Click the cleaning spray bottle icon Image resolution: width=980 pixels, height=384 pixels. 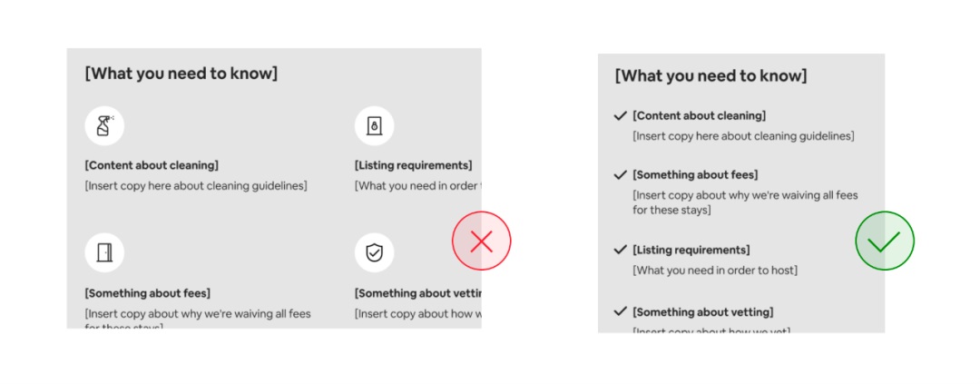pyautogui.click(x=104, y=125)
